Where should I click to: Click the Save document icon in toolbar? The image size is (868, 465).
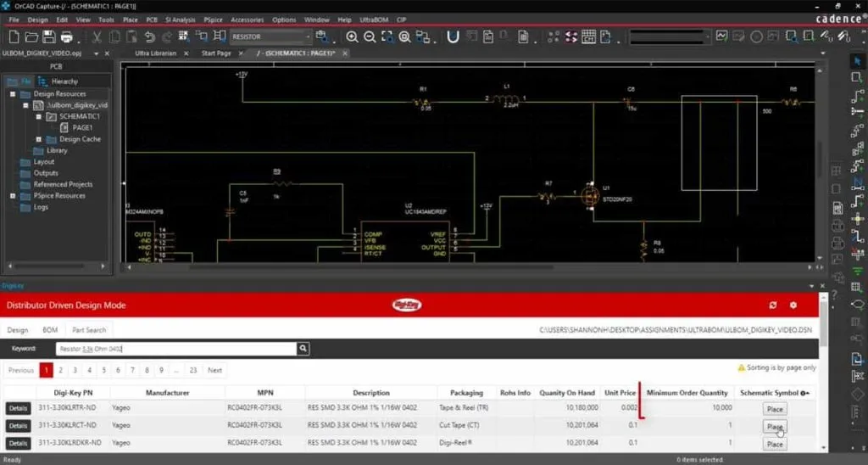tap(49, 36)
